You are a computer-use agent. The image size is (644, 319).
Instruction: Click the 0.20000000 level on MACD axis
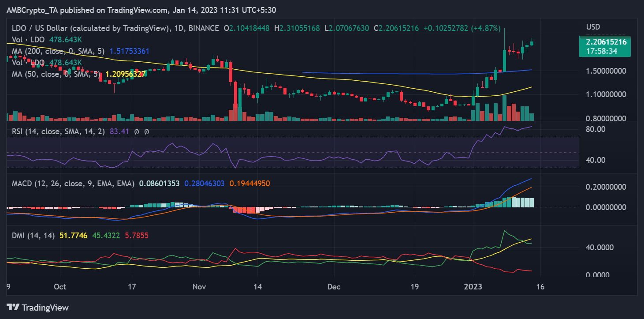coord(606,187)
